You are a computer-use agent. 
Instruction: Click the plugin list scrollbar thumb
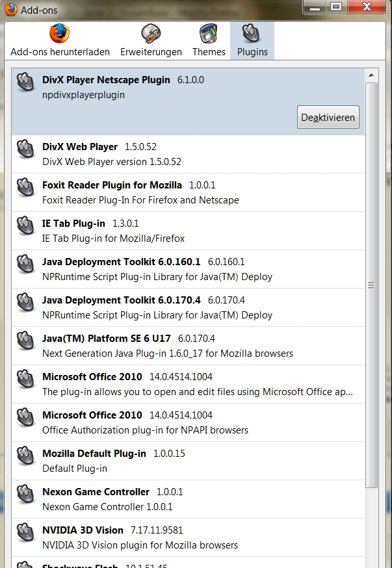pyautogui.click(x=371, y=285)
